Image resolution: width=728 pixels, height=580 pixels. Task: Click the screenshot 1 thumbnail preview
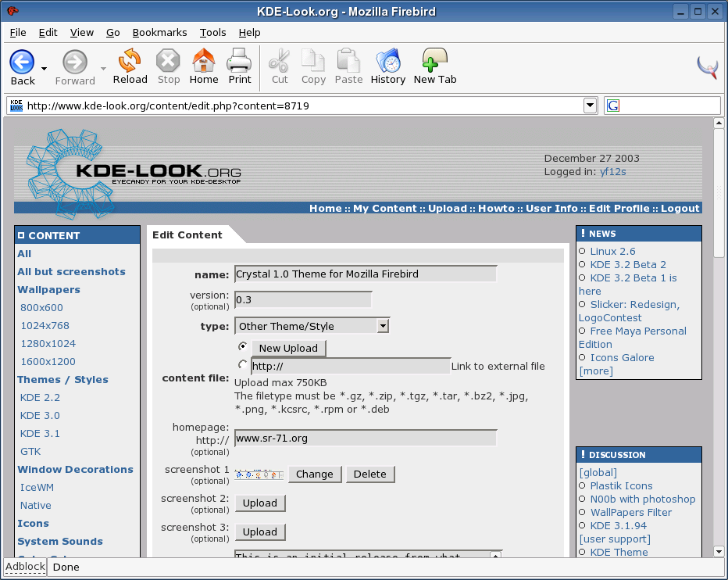pyautogui.click(x=259, y=474)
